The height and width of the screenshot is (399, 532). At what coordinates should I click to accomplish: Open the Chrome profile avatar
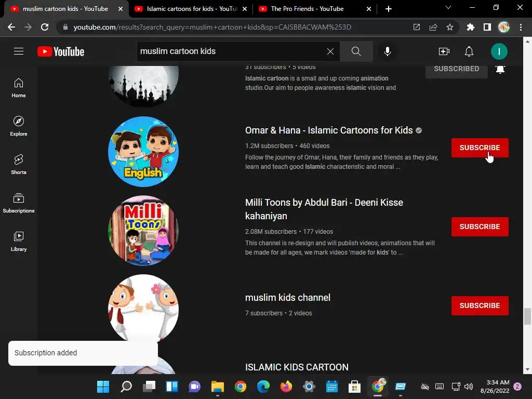[504, 27]
